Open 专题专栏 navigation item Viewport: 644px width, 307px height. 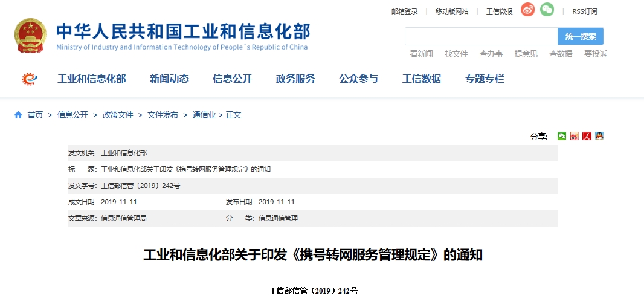pos(485,79)
